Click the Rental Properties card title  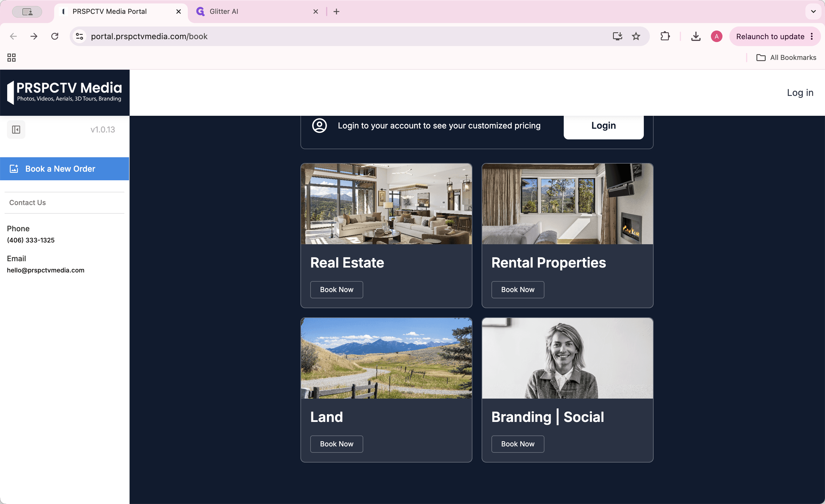coord(548,263)
